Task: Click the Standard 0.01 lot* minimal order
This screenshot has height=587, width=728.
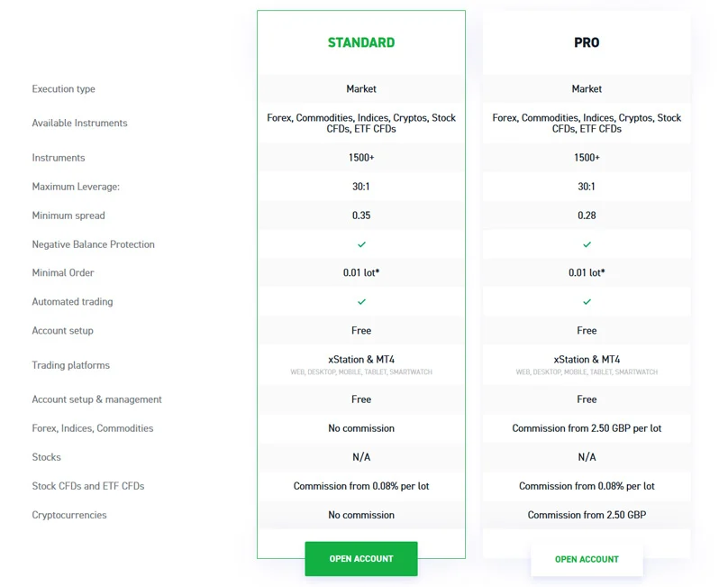Action: [x=361, y=273]
